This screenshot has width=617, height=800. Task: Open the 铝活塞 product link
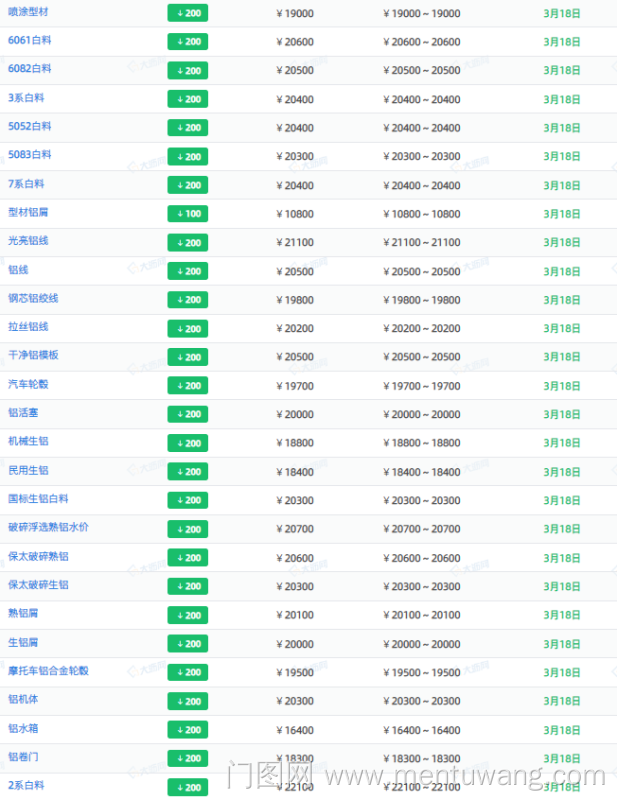pos(23,413)
